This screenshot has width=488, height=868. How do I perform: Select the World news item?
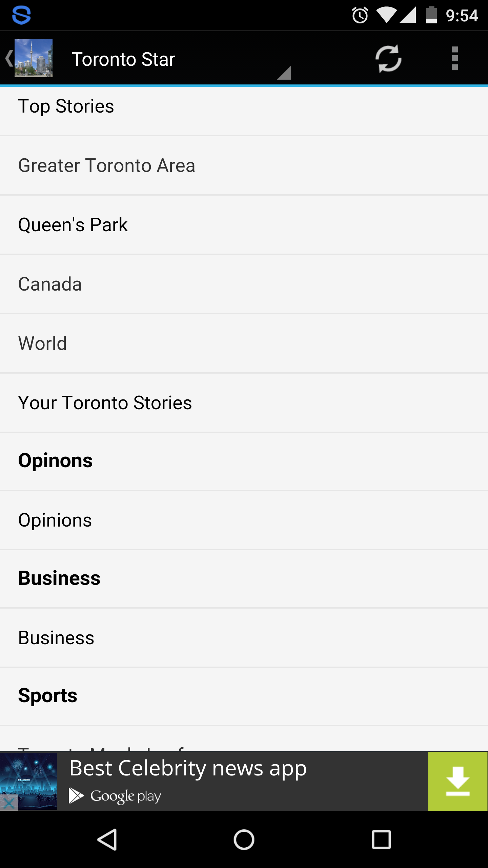(x=43, y=343)
